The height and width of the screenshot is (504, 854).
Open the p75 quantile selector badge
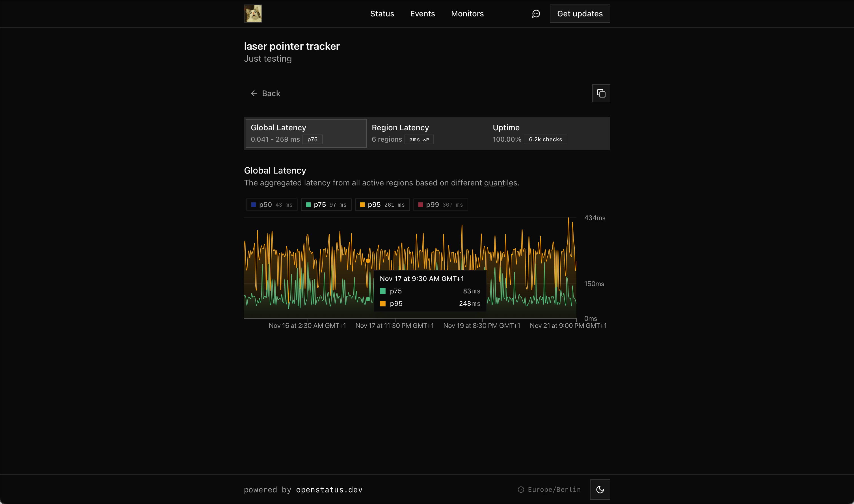point(312,139)
